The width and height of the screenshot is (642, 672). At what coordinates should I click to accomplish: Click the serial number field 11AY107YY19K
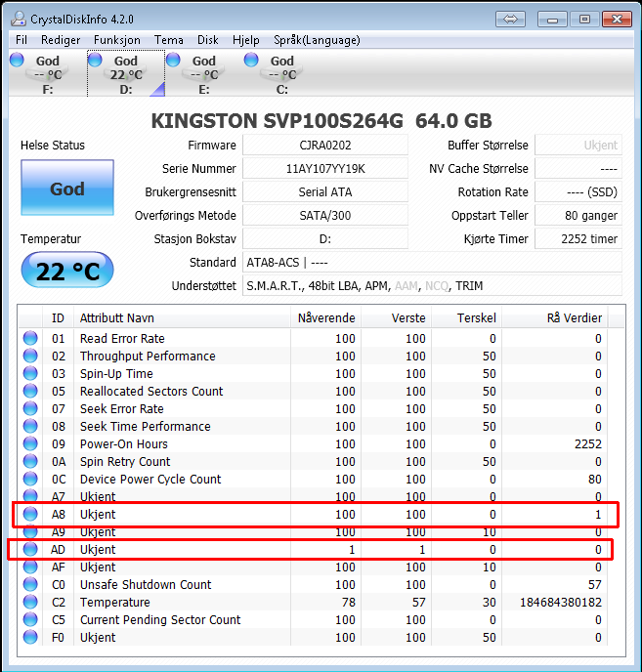(x=325, y=169)
